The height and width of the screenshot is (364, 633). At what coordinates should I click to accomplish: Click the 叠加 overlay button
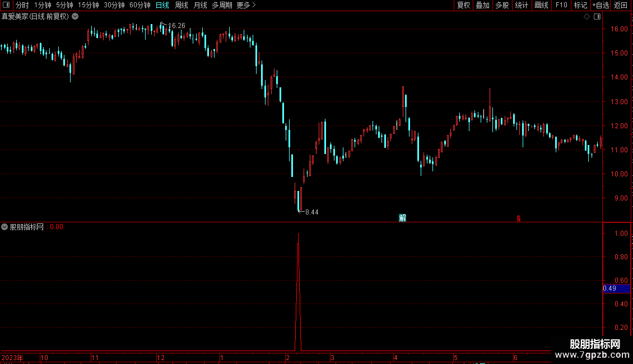pos(482,5)
